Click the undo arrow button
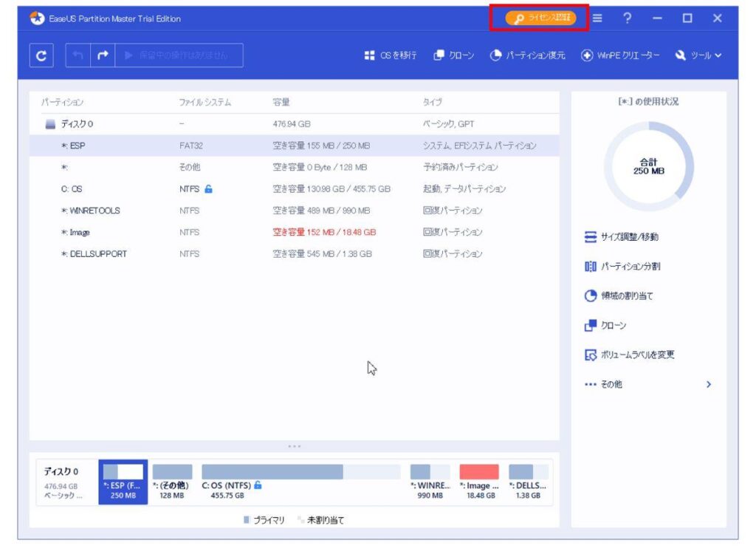Image resolution: width=756 pixels, height=557 pixels. pos(78,55)
